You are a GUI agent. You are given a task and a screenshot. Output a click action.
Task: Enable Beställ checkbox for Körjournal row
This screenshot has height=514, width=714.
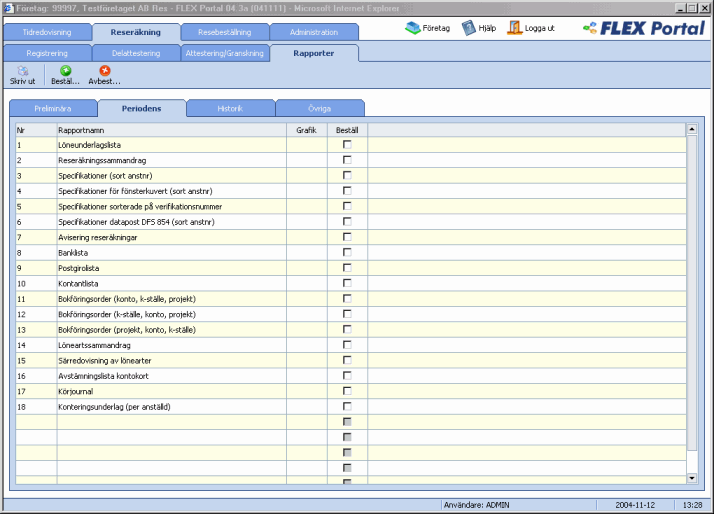[347, 392]
